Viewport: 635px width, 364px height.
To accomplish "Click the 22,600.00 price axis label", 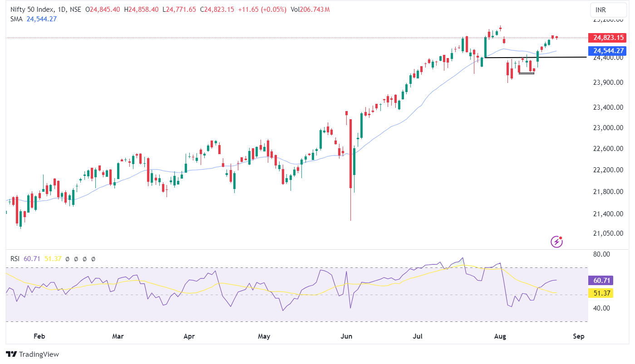I will click(x=608, y=149).
